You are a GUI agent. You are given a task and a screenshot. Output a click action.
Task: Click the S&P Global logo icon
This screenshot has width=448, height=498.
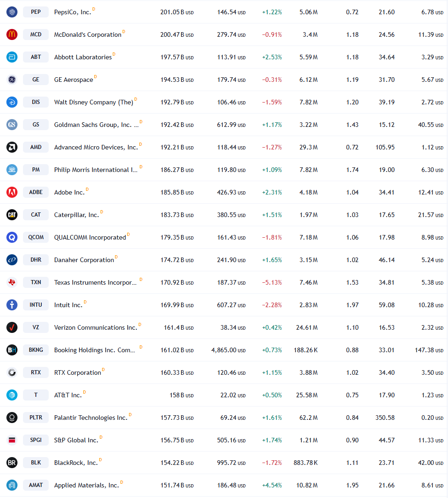12,440
